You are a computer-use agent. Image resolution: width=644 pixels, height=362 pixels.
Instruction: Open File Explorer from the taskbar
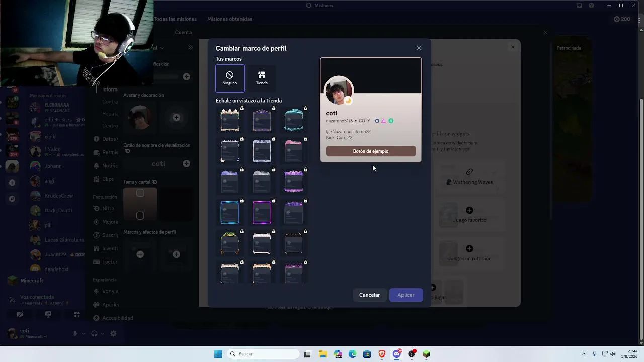(x=323, y=354)
